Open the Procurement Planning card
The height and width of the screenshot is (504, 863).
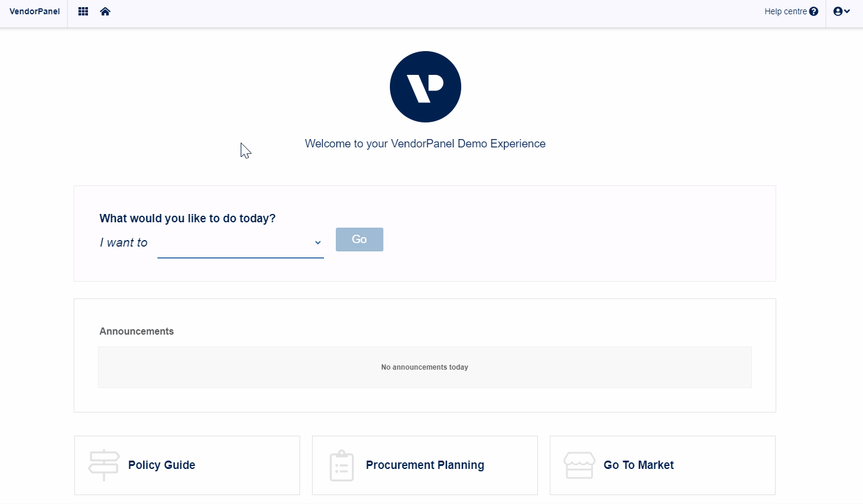(425, 465)
